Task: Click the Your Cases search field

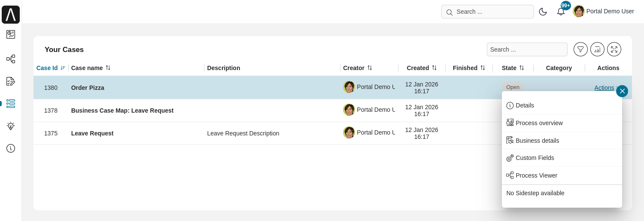Action: (527, 49)
